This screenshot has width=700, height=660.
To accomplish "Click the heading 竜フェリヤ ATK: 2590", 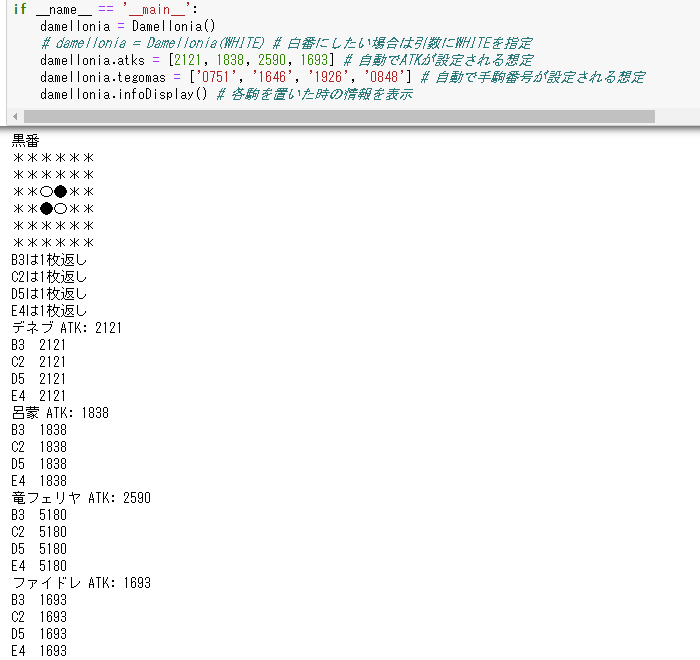I will point(81,497).
